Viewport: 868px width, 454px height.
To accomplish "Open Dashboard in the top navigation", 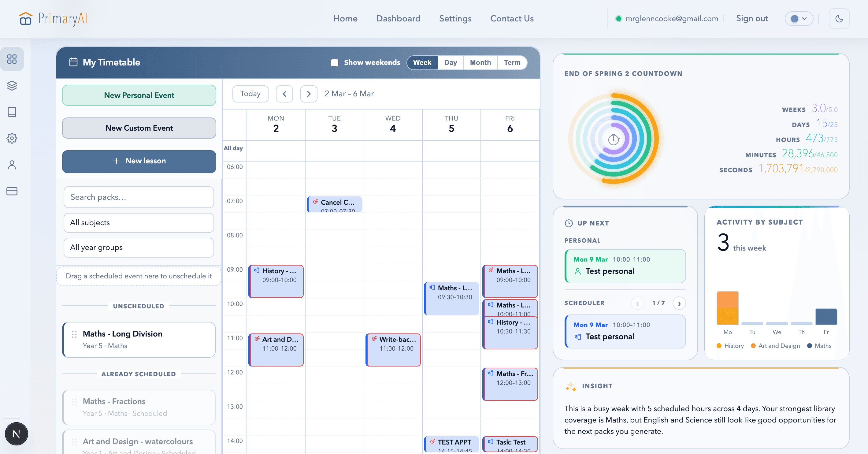I will pos(398,19).
